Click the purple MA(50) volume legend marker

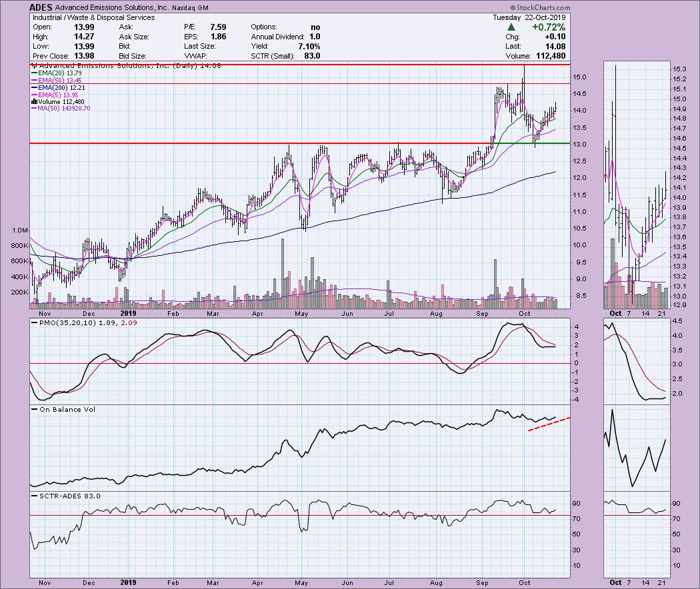pyautogui.click(x=33, y=108)
